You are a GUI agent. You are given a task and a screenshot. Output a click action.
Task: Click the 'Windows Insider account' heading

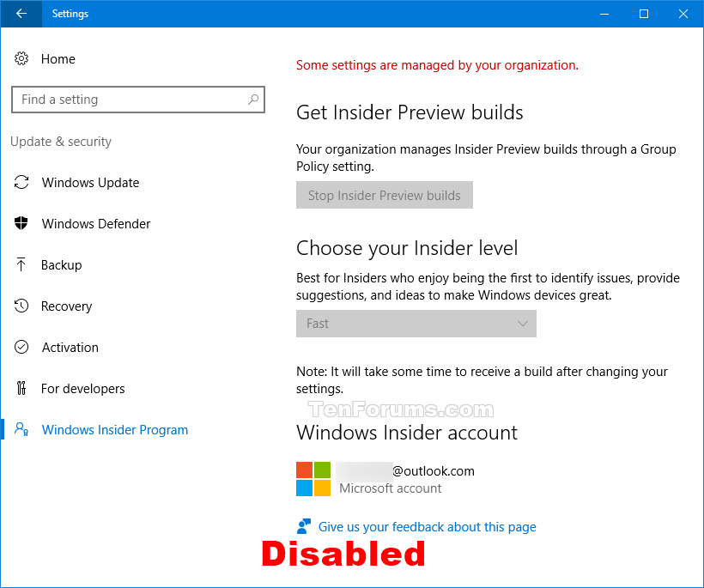click(x=407, y=433)
